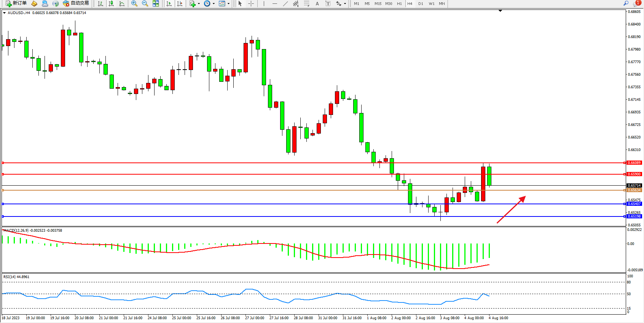This screenshot has width=644, height=323.
Task: Click the 新订单 new order button
Action: click(x=16, y=3)
